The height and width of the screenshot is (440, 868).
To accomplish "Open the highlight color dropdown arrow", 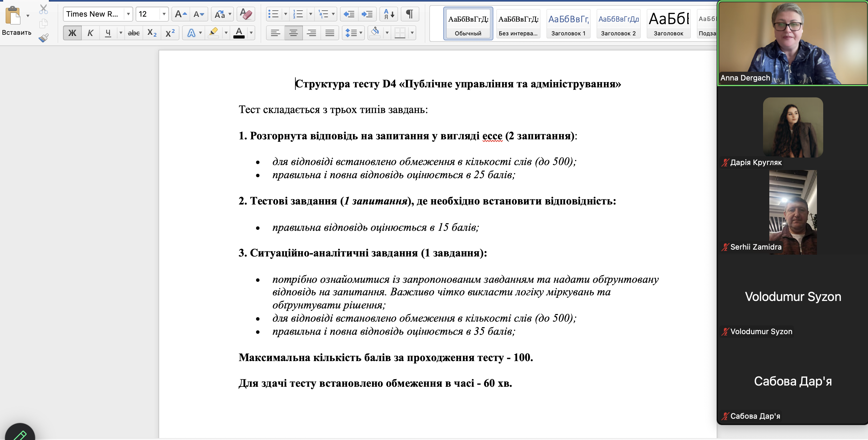I will 226,33.
